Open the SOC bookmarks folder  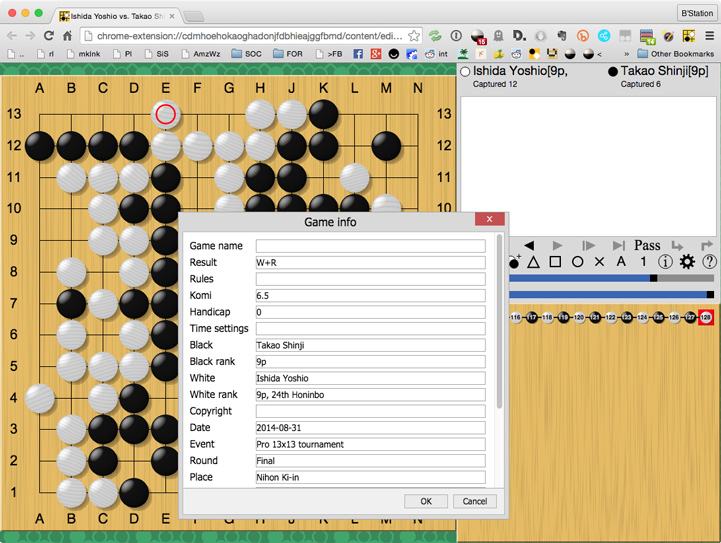point(246,54)
